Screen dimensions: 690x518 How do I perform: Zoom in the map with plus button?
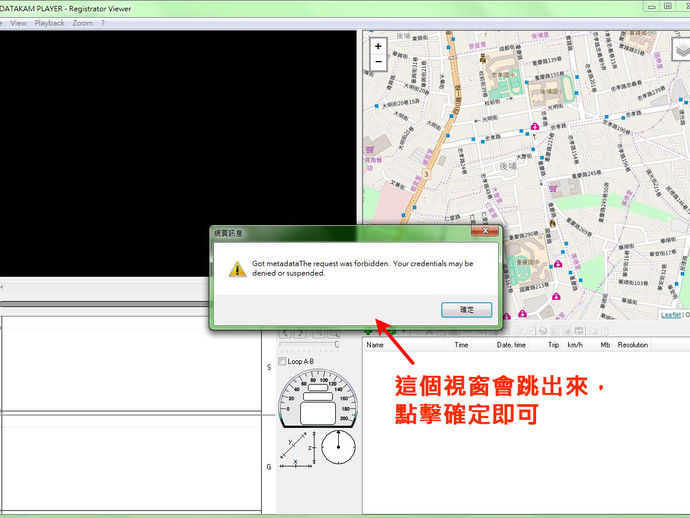coord(378,46)
